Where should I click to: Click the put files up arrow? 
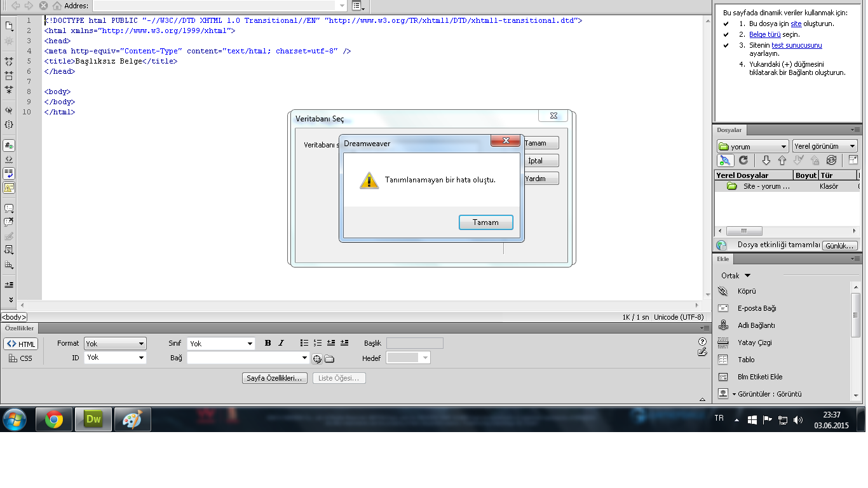coord(782,161)
